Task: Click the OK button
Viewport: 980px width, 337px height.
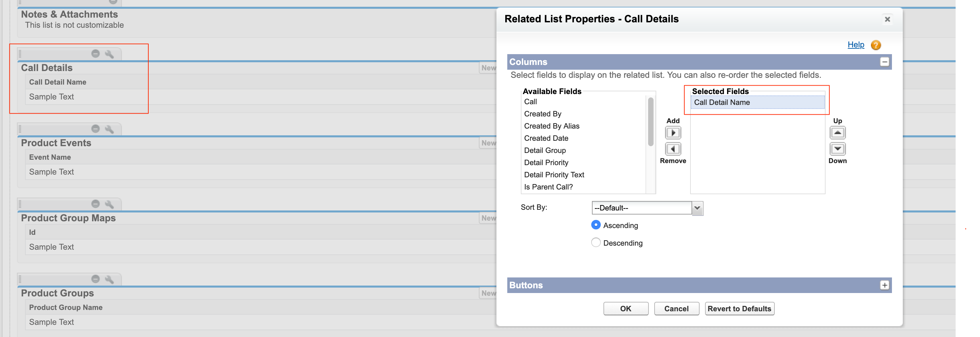Action: tap(625, 309)
